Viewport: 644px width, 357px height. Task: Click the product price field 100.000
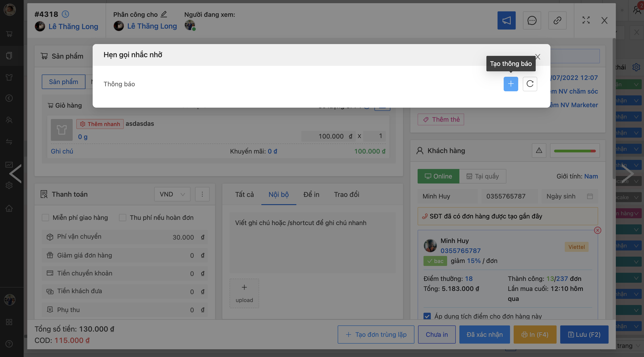tap(329, 136)
